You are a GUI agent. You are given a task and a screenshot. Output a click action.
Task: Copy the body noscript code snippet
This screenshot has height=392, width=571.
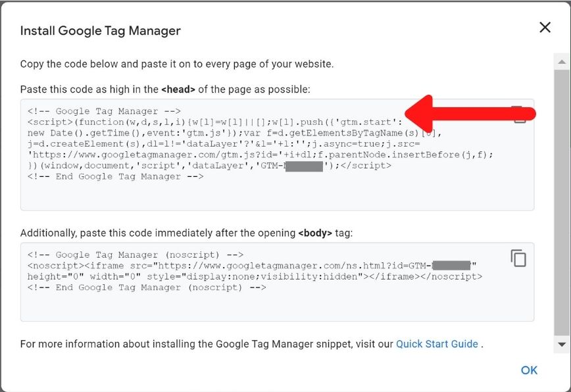click(x=518, y=258)
